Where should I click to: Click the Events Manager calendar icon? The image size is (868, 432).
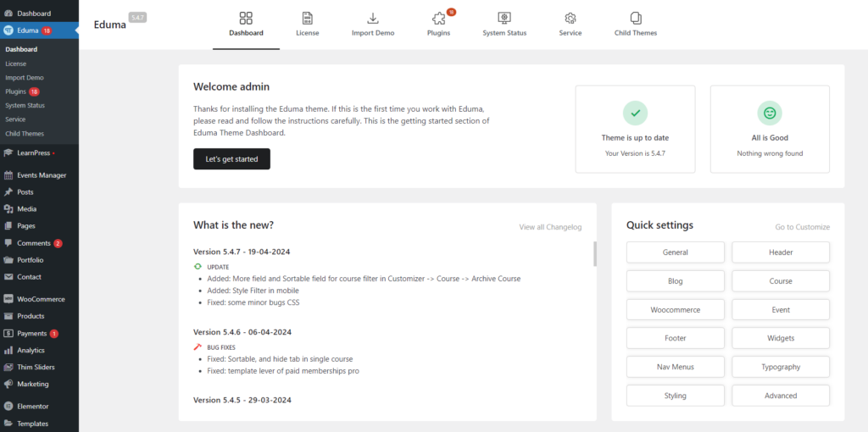tap(8, 175)
